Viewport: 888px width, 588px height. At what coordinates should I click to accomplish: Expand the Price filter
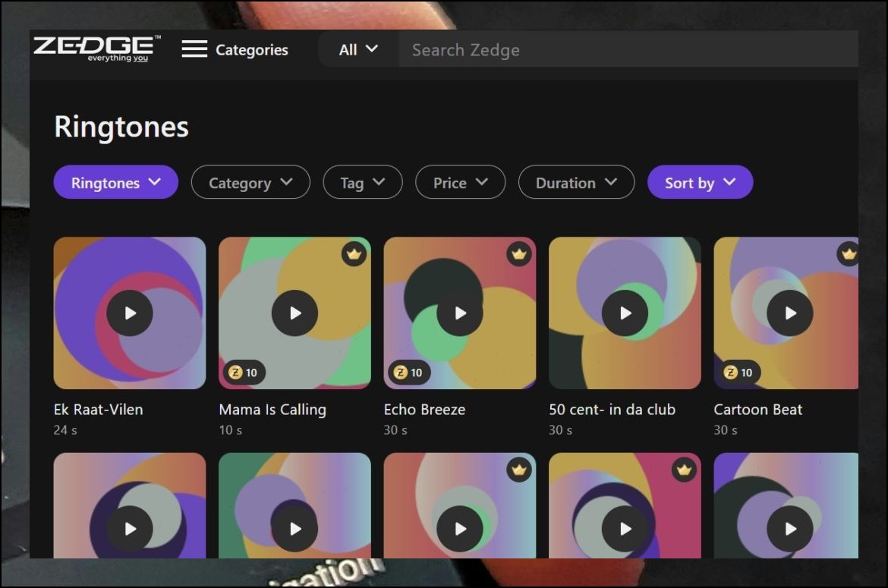click(x=460, y=182)
